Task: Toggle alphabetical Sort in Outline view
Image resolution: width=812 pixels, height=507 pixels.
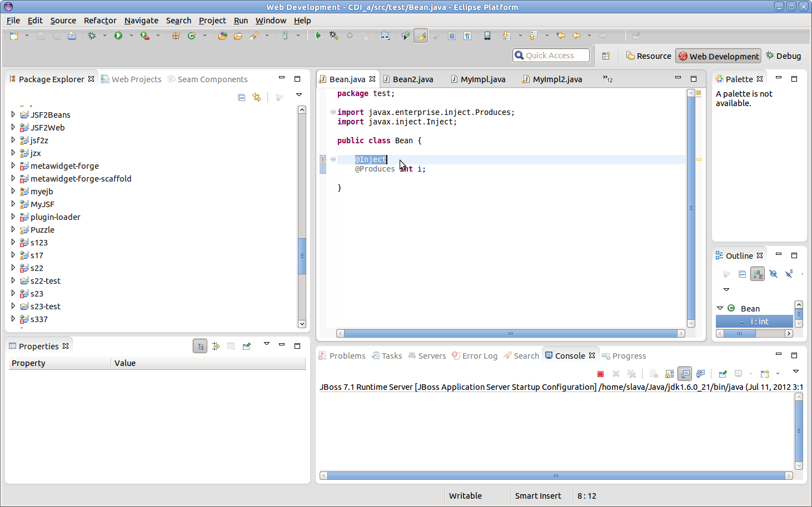Action: coord(757,274)
